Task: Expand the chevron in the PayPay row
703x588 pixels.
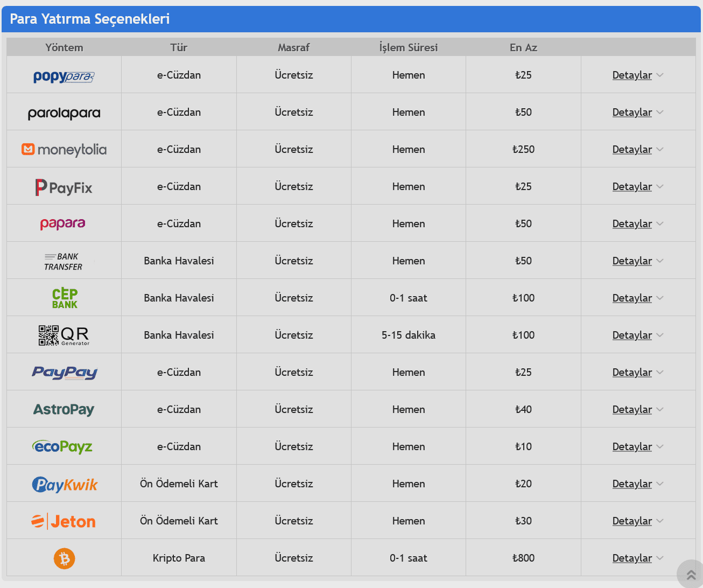Action: click(x=660, y=373)
